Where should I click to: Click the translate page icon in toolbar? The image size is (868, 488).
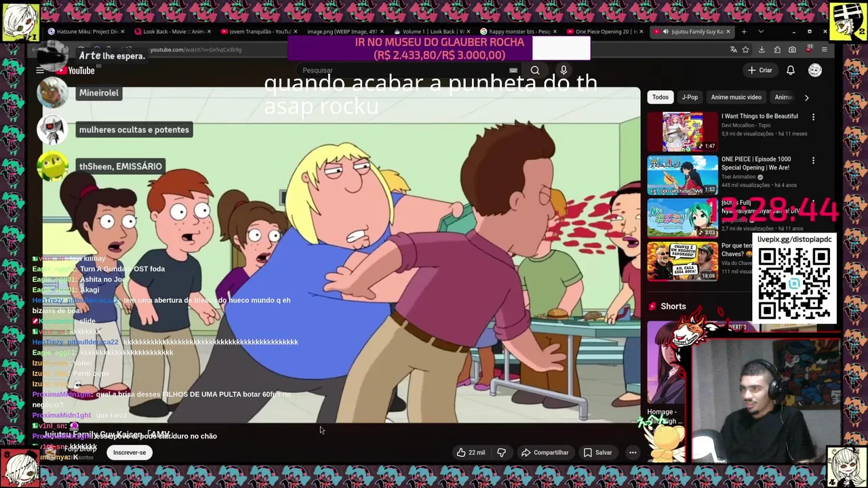[733, 49]
